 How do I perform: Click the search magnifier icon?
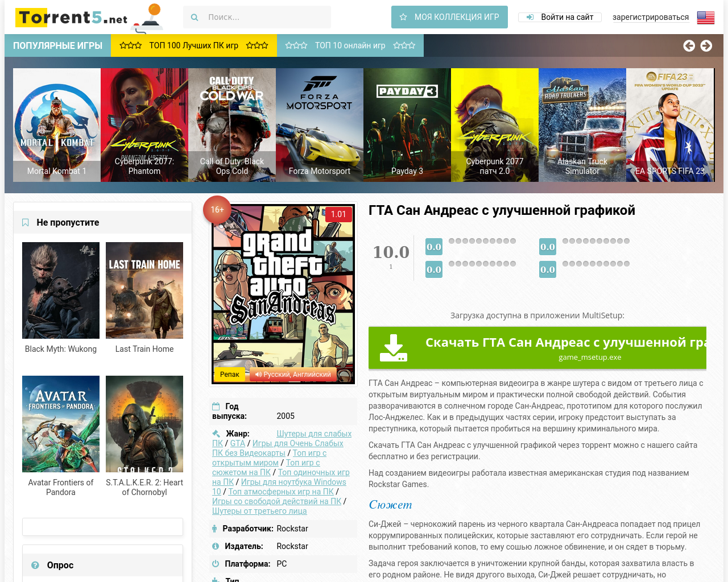tap(195, 18)
